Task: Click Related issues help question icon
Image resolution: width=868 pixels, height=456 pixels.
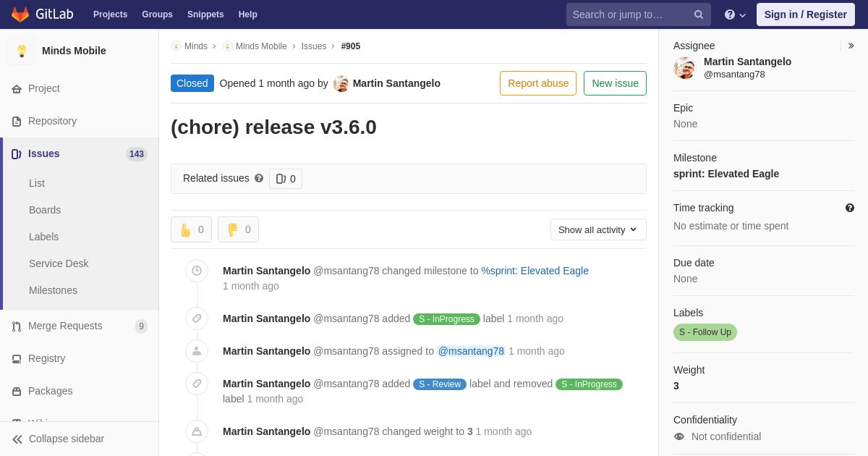Action: tap(259, 178)
